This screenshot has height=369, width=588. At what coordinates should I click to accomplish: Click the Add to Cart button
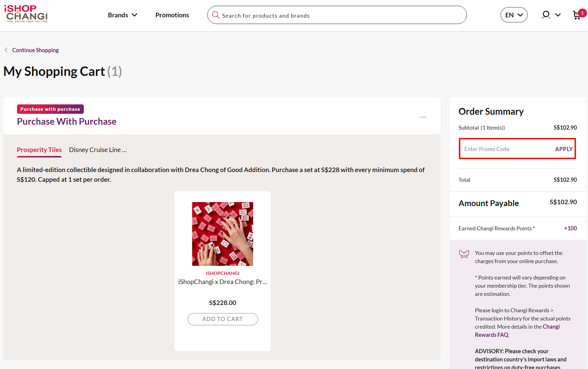click(x=223, y=319)
